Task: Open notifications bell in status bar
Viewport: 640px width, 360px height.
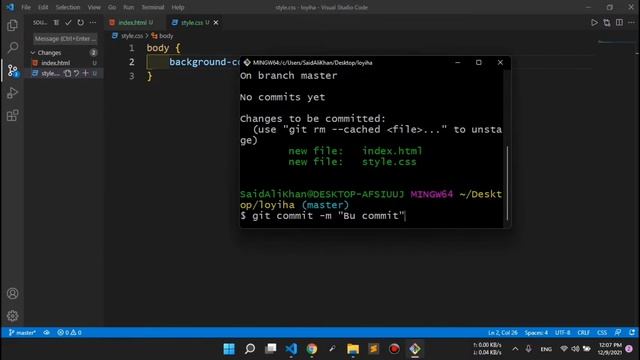Action: point(632,333)
